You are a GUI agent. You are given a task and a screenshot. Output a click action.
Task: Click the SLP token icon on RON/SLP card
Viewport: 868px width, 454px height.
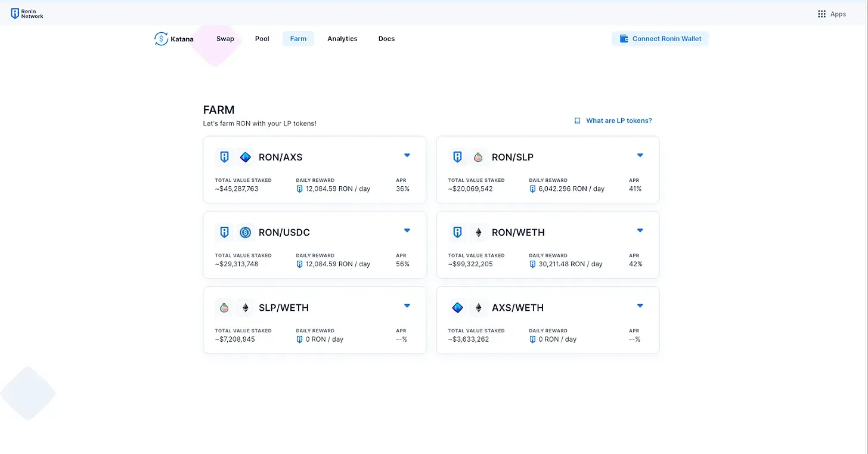pyautogui.click(x=478, y=156)
